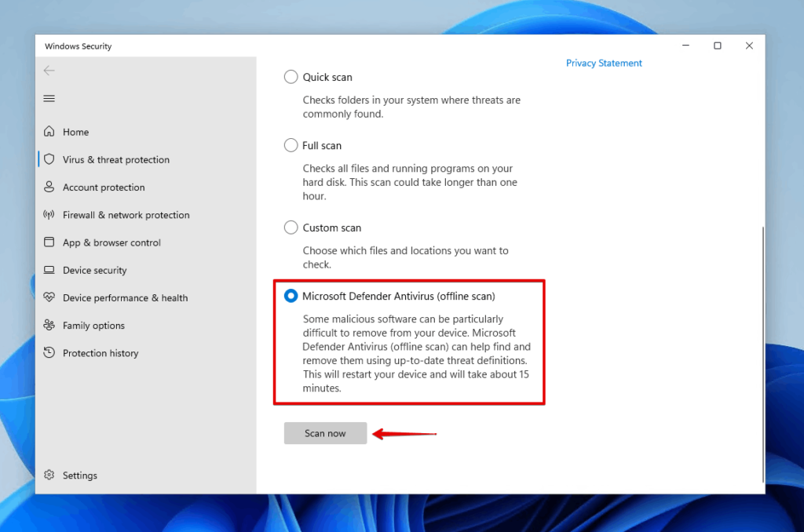804x532 pixels.
Task: Open Settings via the gear icon
Action: point(49,476)
